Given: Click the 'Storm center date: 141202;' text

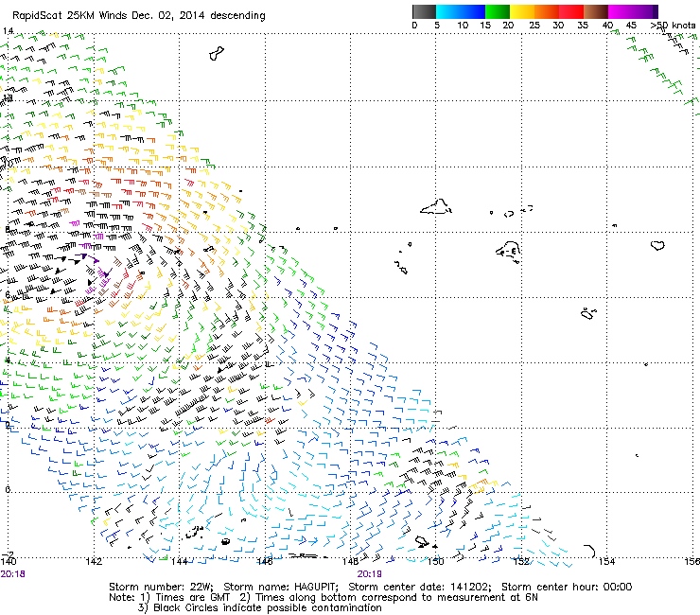Looking at the screenshot, I should 420,587.
